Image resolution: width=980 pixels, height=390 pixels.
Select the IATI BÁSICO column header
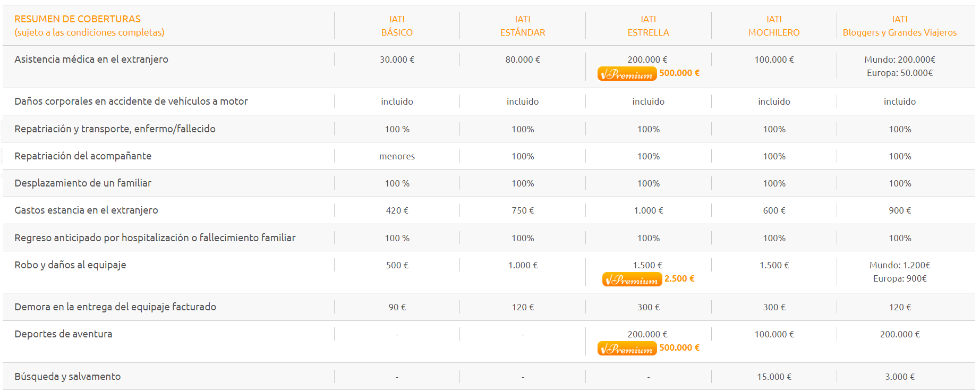point(397,26)
